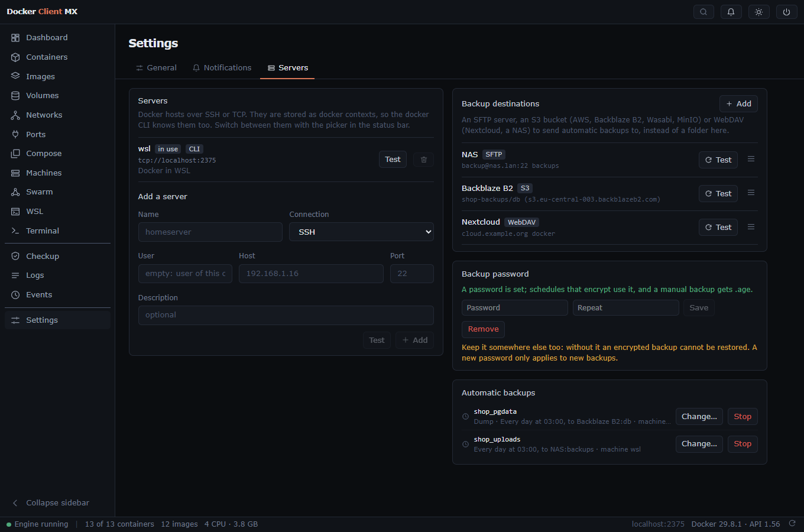Image resolution: width=804 pixels, height=532 pixels.
Task: Select the Servers tab
Action: click(x=287, y=68)
